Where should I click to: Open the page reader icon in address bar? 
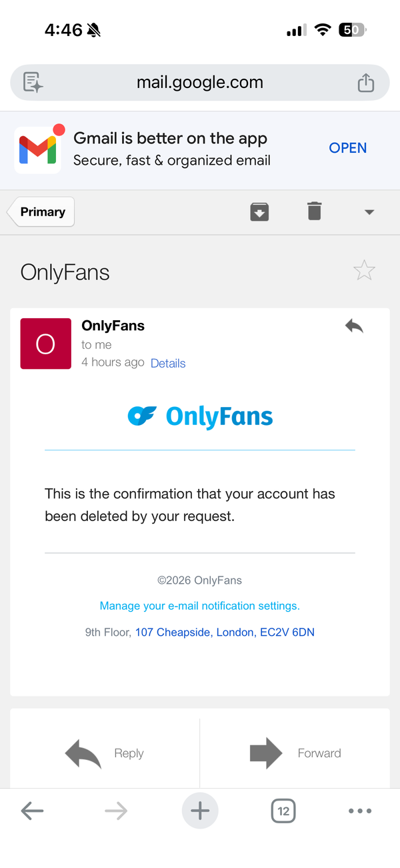point(33,83)
